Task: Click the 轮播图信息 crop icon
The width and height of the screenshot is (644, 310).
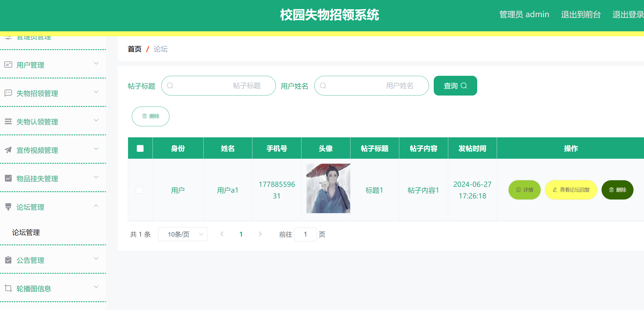Action: 8,288
